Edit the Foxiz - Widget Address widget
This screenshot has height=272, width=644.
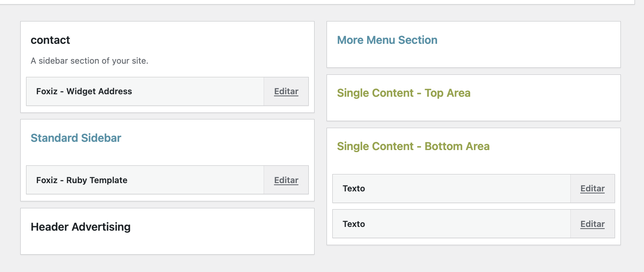(x=286, y=91)
